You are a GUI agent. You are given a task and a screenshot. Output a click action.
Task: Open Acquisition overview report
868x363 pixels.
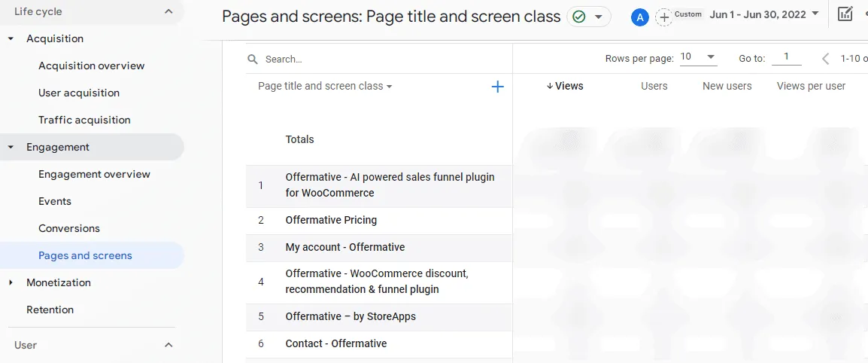coord(91,66)
